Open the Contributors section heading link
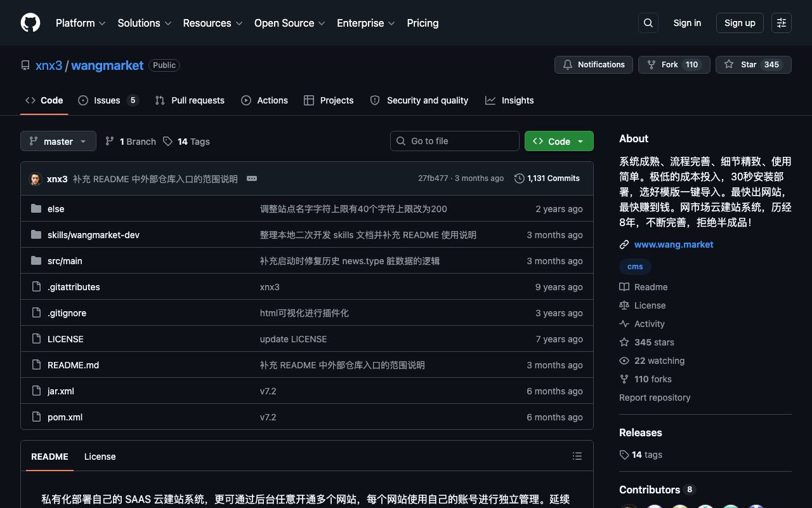The image size is (812, 508). 657,490
